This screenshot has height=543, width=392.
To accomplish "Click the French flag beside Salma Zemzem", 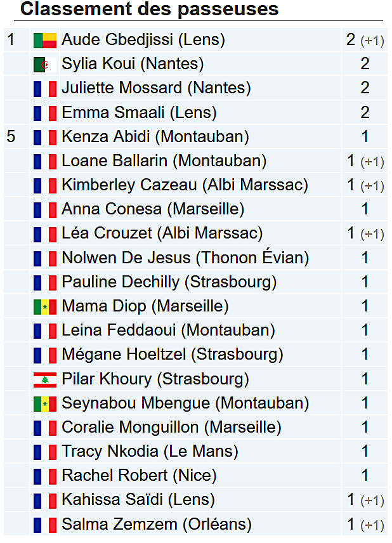I will 45,525.
